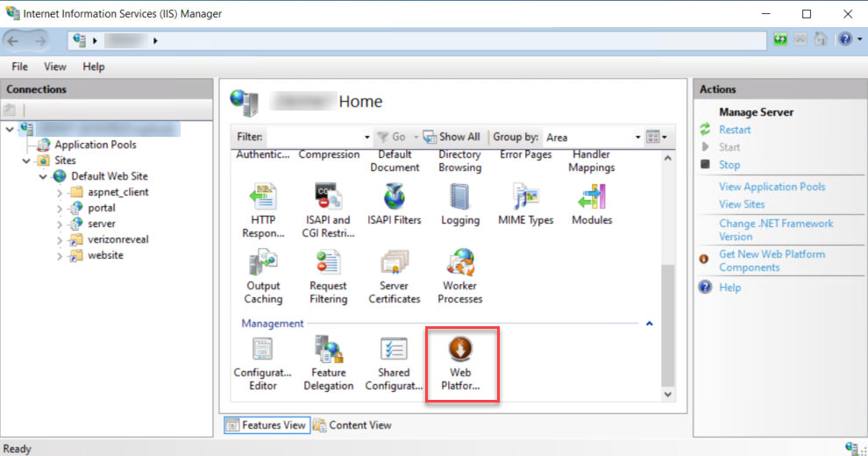Image resolution: width=868 pixels, height=456 pixels.
Task: Click the features list scroll up arrow
Action: [667, 158]
